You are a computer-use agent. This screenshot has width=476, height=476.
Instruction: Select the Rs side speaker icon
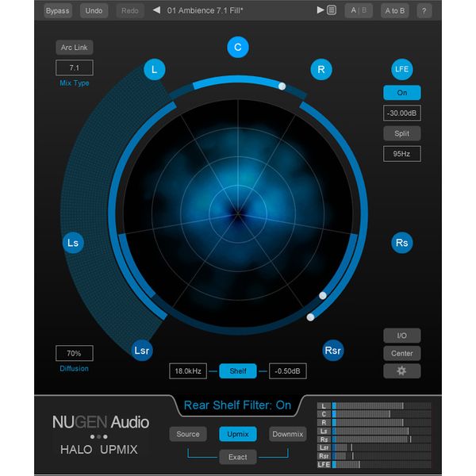click(x=401, y=243)
